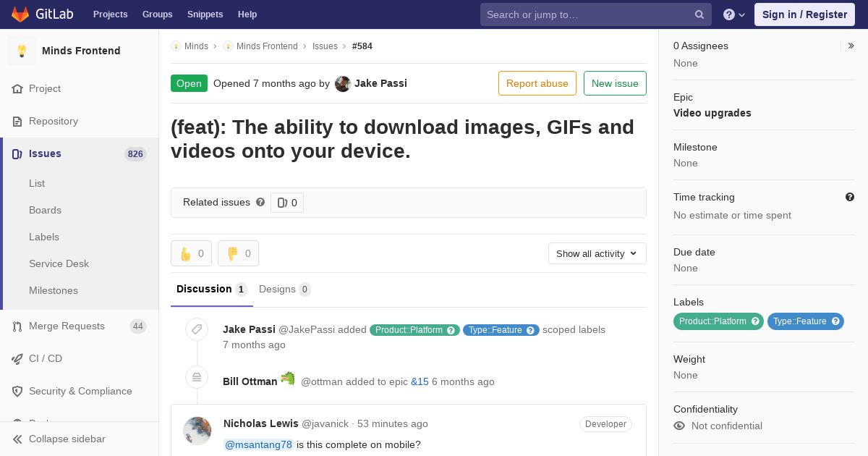Click the Not confidential eye icon
Viewport: 868px width, 456px height.
tap(679, 426)
